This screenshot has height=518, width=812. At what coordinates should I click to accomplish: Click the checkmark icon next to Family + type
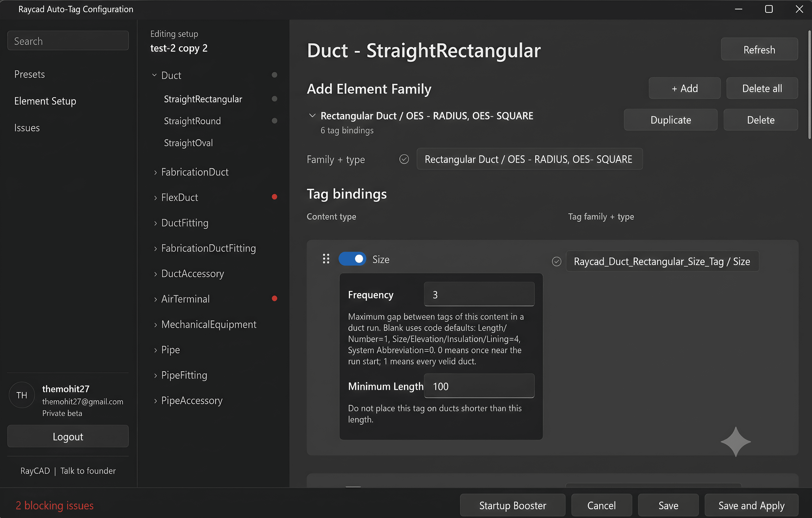coord(404,159)
